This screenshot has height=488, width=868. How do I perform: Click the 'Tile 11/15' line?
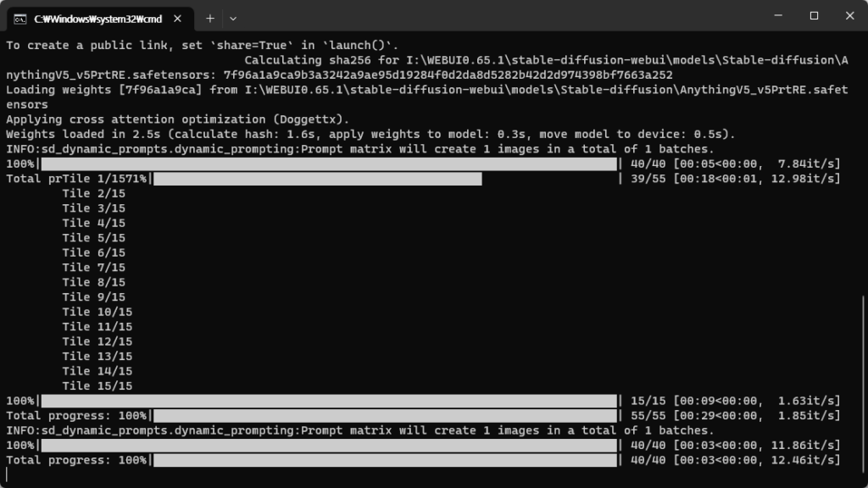[97, 327]
